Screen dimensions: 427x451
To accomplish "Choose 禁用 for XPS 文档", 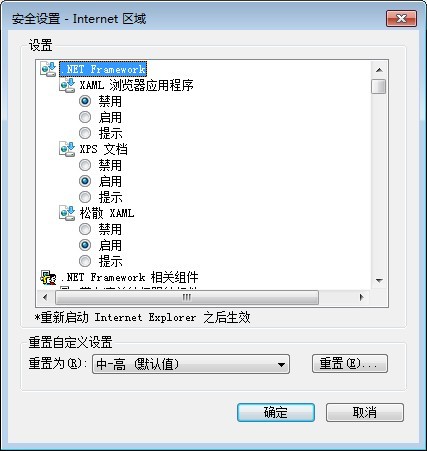I will [85, 165].
